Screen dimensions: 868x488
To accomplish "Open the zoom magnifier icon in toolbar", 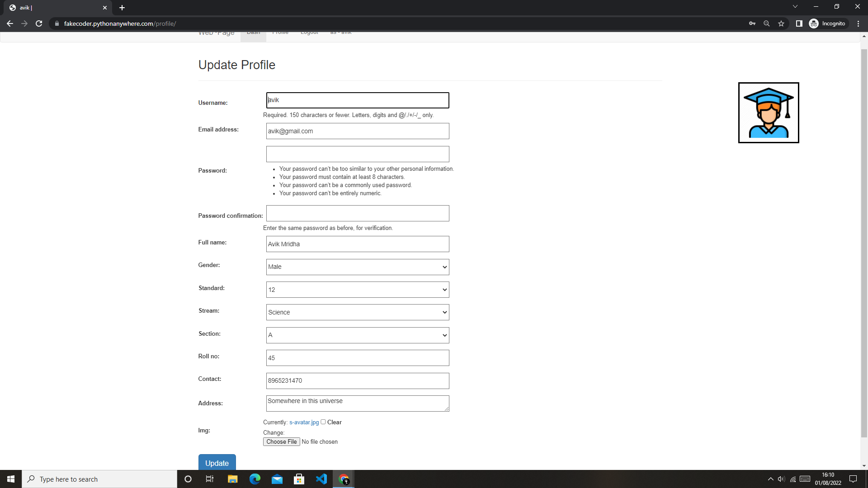I will coord(766,23).
